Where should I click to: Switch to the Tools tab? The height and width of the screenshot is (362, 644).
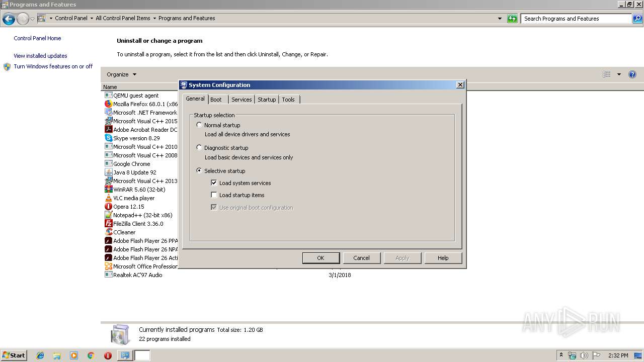pyautogui.click(x=289, y=100)
